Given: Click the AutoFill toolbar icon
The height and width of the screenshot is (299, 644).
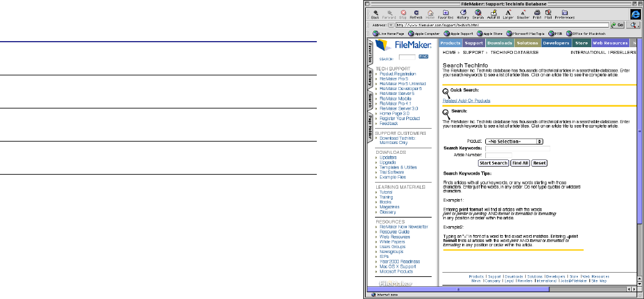Looking at the screenshot, I should pos(493,13).
